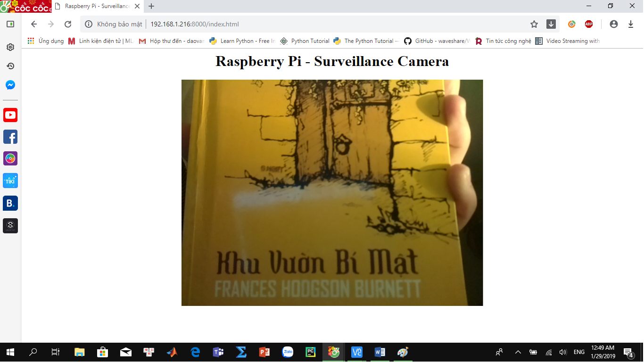Screen dimensions: 644x362
Task: Open VNC Viewer from the taskbar
Action: 357,352
